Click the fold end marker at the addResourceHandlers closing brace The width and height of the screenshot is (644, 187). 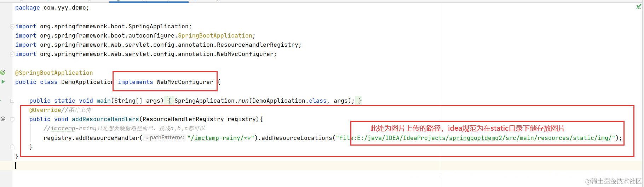pyautogui.click(x=12, y=147)
